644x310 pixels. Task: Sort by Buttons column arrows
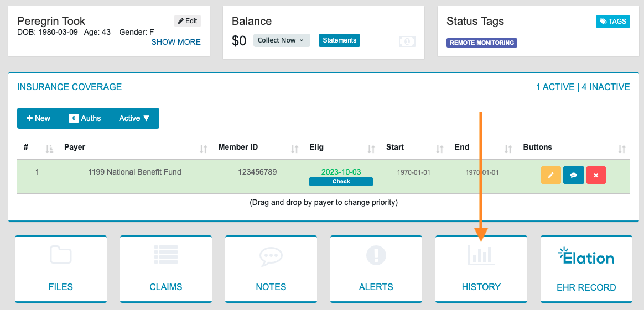(622, 149)
